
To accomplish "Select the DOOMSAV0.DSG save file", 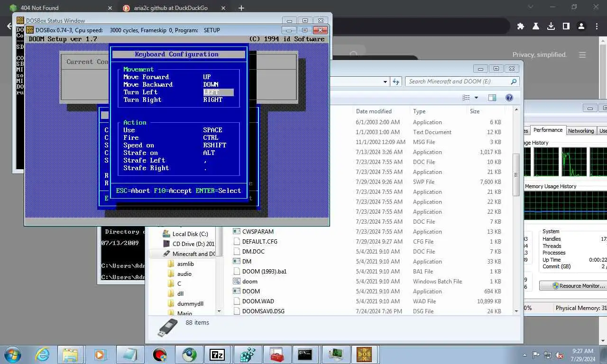I will tap(263, 311).
